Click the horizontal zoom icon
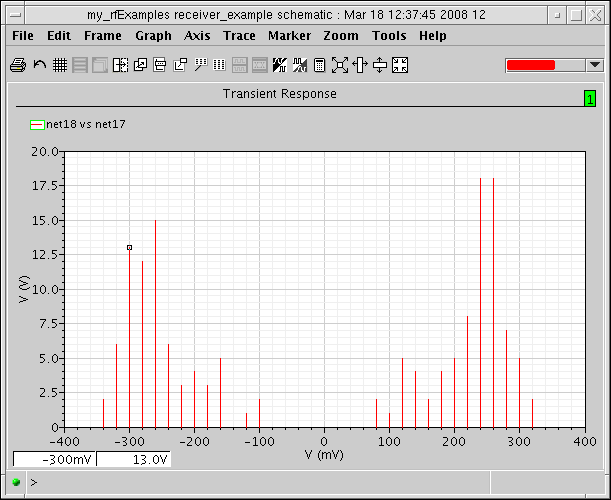The image size is (611, 500). pyautogui.click(x=360, y=65)
